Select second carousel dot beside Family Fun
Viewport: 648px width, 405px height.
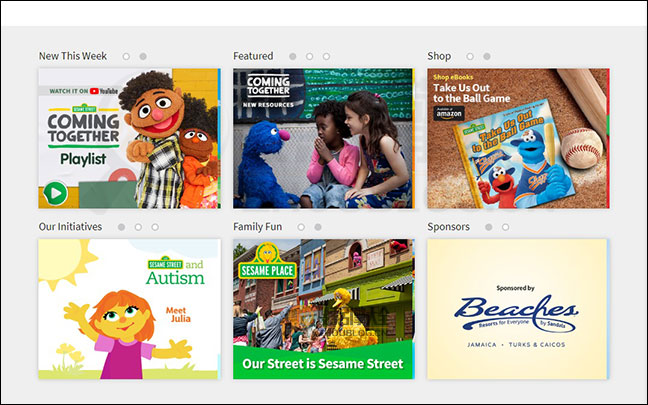[x=318, y=227]
